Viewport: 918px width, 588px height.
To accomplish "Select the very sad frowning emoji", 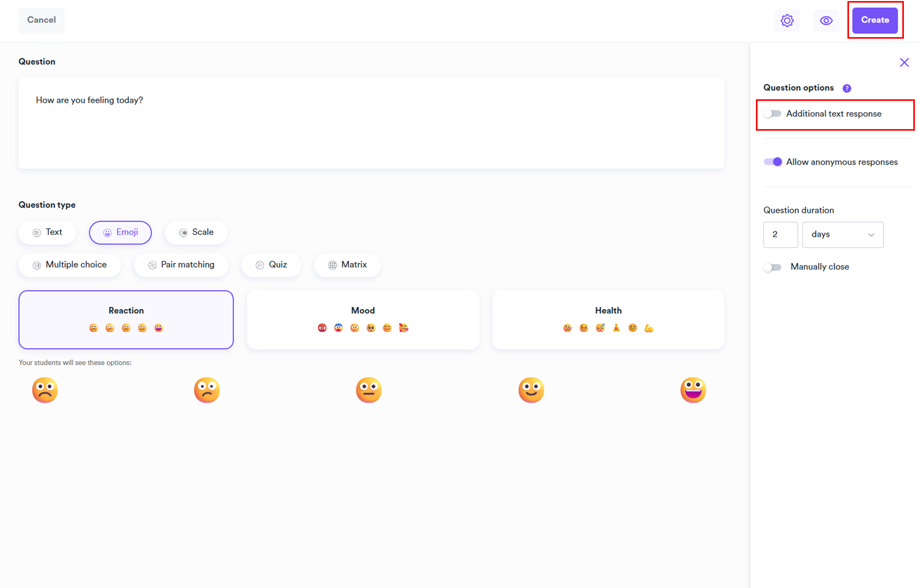I will [x=45, y=390].
